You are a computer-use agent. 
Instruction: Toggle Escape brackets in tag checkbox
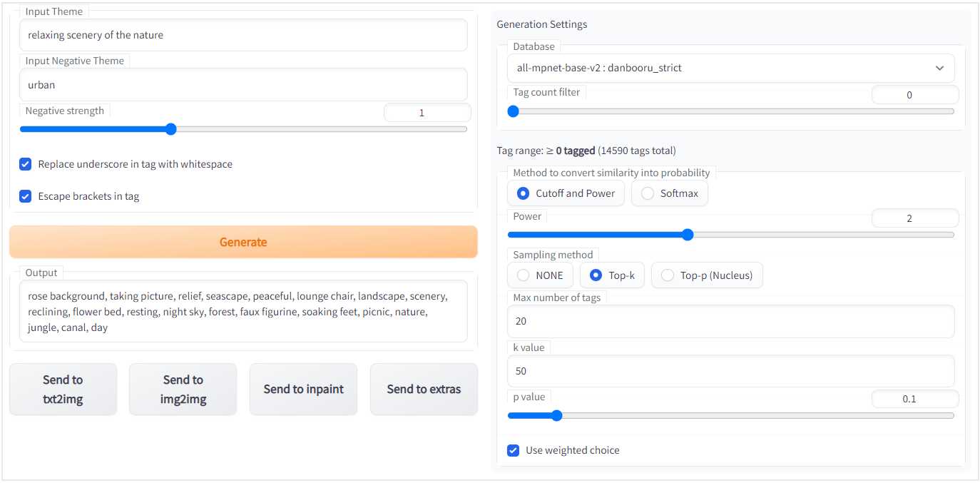(x=26, y=196)
